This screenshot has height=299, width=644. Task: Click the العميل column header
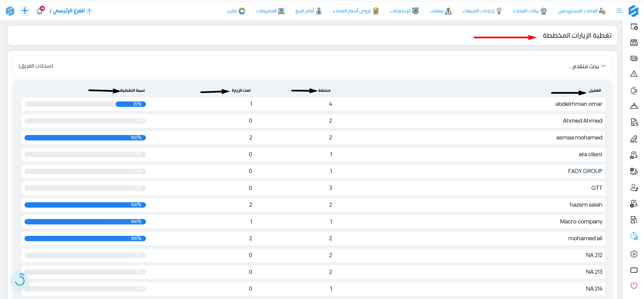(x=595, y=90)
